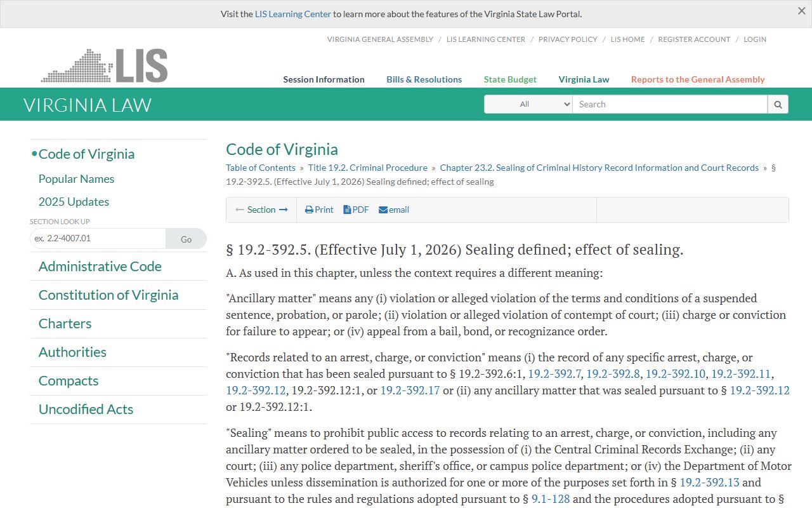The width and height of the screenshot is (812, 508).
Task: Click the Login link
Action: [755, 39]
